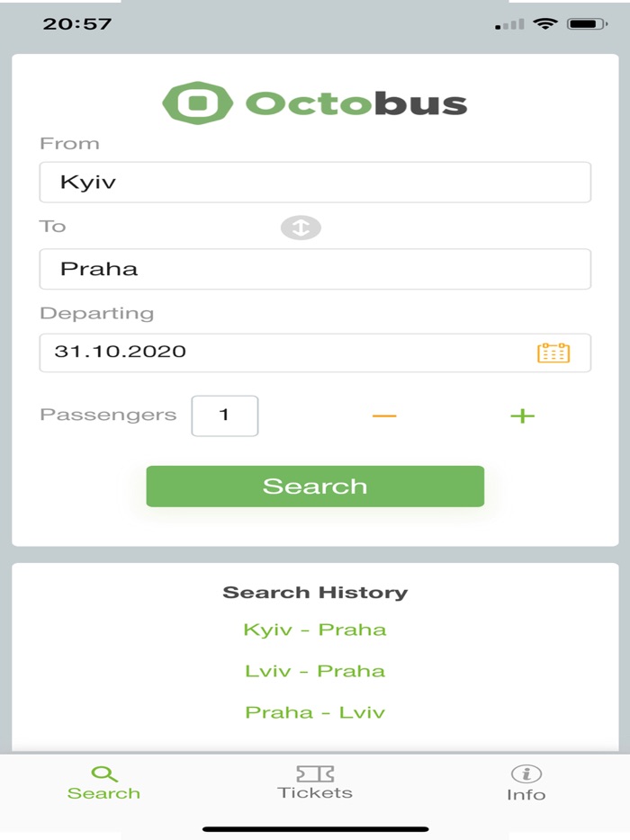Choose Lviv - Praha from search history
The image size is (630, 840).
click(x=315, y=671)
